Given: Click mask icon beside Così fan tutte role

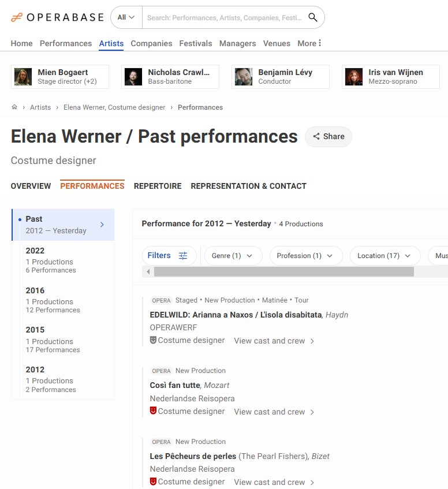Looking at the screenshot, I should [x=153, y=411].
